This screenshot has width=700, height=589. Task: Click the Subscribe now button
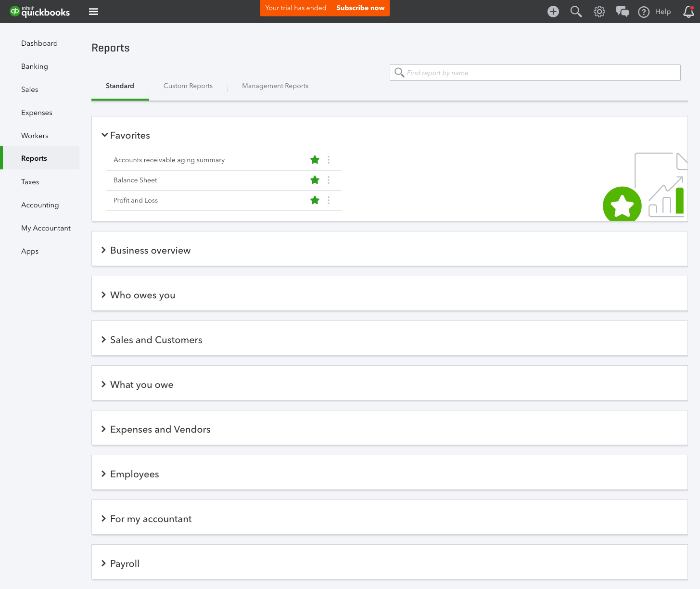(360, 8)
